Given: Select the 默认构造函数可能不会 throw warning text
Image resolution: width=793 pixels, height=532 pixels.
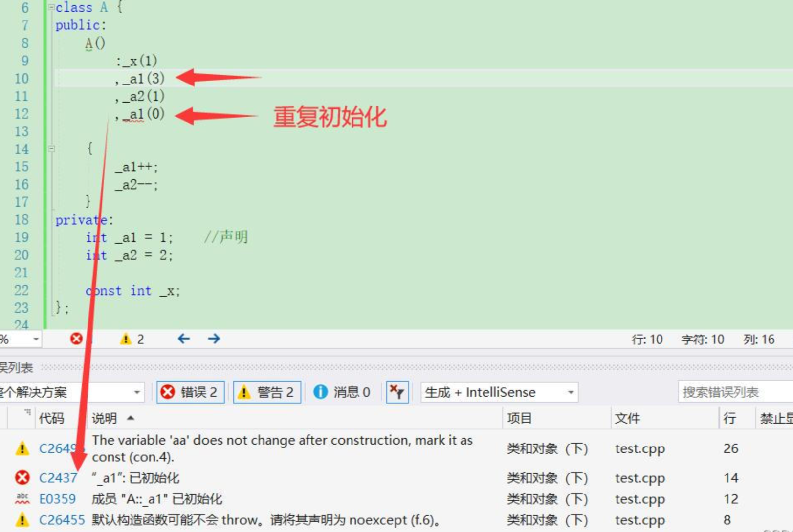Looking at the screenshot, I should pyautogui.click(x=266, y=520).
